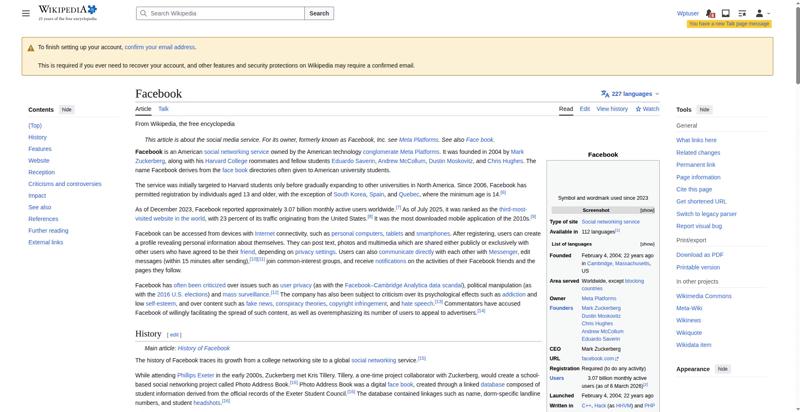800x412 pixels.
Task: Open Related changes tool
Action: 698,152
